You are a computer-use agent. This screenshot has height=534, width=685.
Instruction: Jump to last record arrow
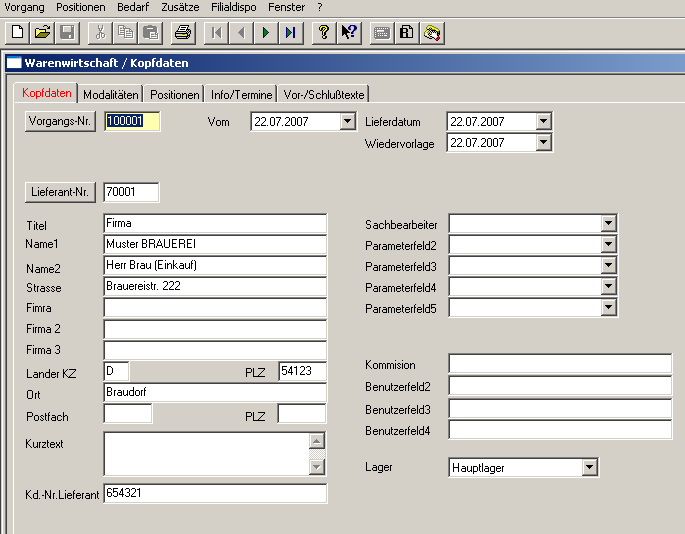tap(290, 32)
